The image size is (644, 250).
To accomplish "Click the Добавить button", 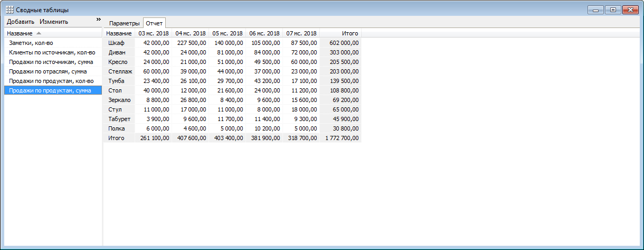I will click(x=21, y=22).
